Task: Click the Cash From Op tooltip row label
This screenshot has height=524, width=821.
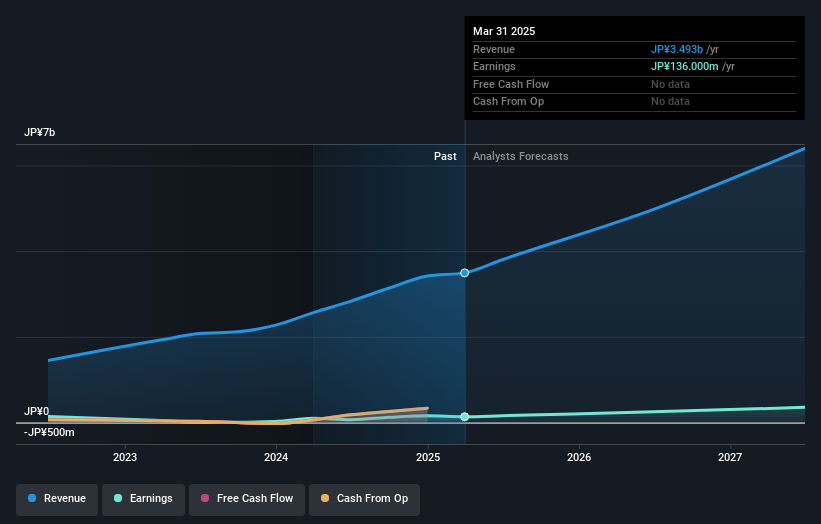Action: coord(508,102)
